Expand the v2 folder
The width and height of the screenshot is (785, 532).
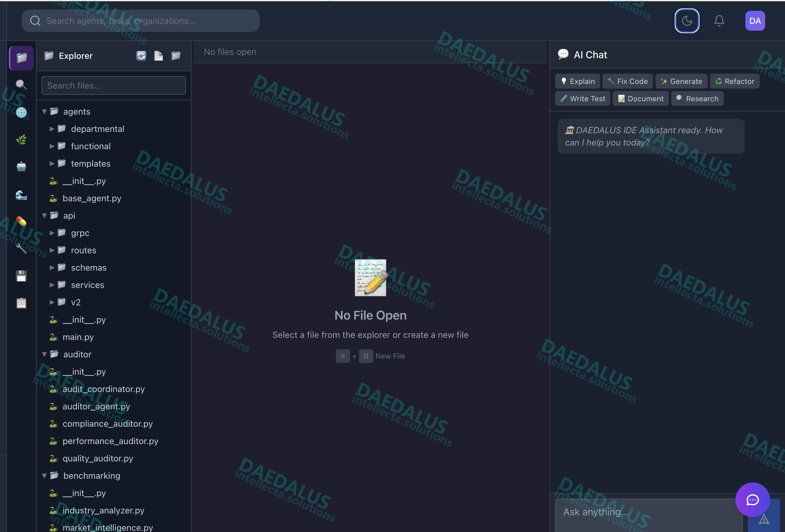coord(52,302)
